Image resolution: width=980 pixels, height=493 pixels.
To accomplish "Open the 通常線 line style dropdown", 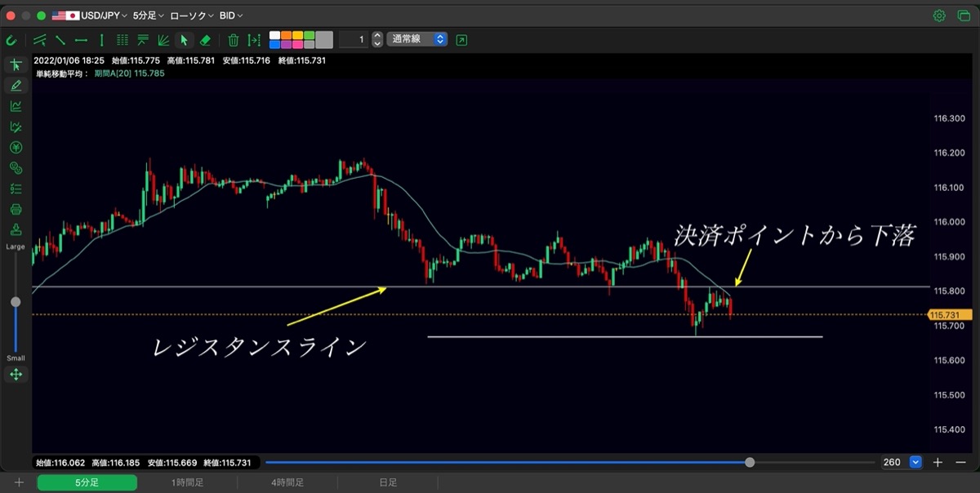I will (417, 39).
